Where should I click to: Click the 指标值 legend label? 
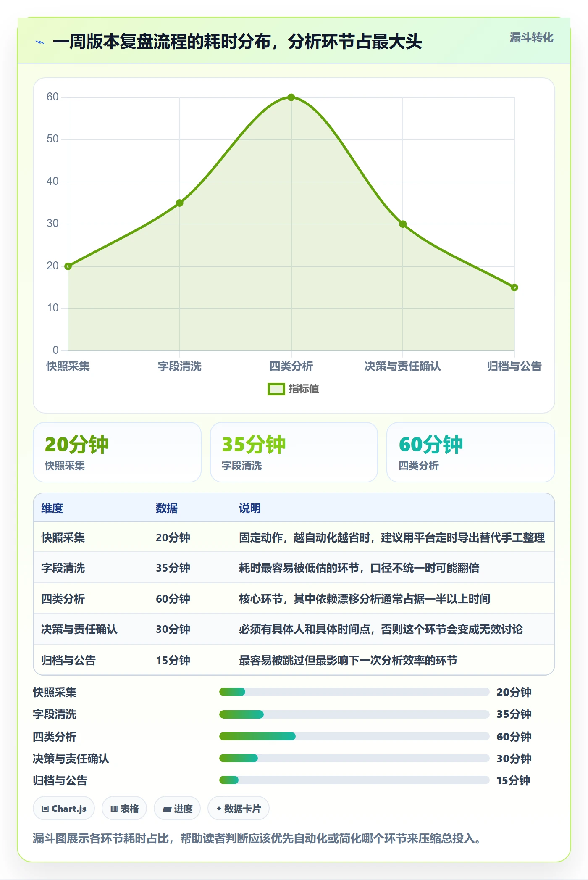click(x=304, y=389)
